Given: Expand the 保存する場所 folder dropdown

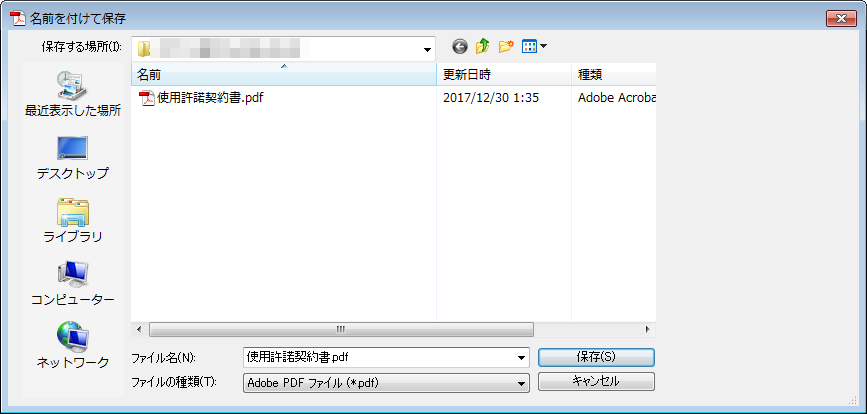Looking at the screenshot, I should tap(427, 49).
